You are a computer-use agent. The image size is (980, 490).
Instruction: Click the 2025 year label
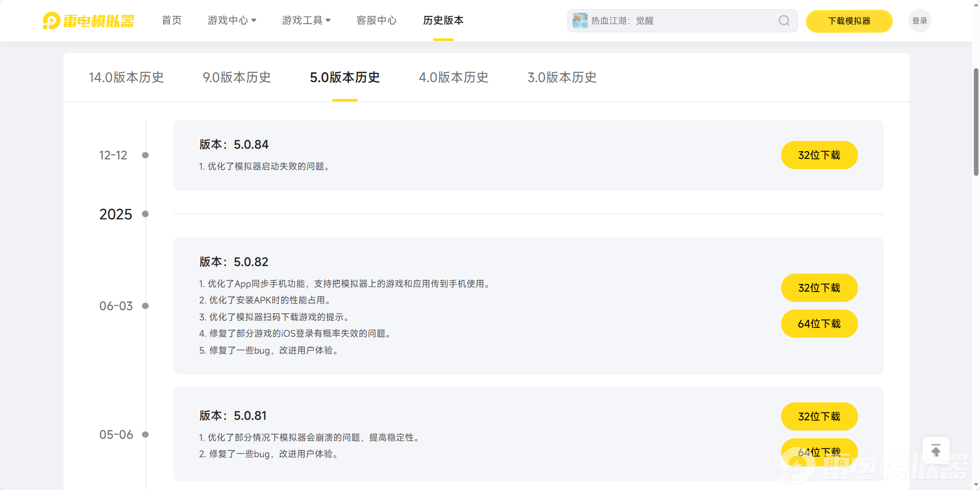coord(116,214)
